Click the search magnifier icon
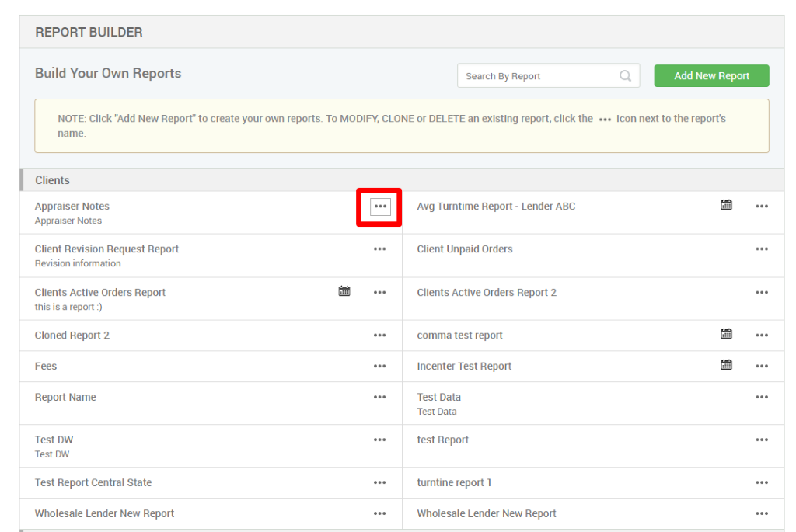This screenshot has width=796, height=532. (625, 75)
